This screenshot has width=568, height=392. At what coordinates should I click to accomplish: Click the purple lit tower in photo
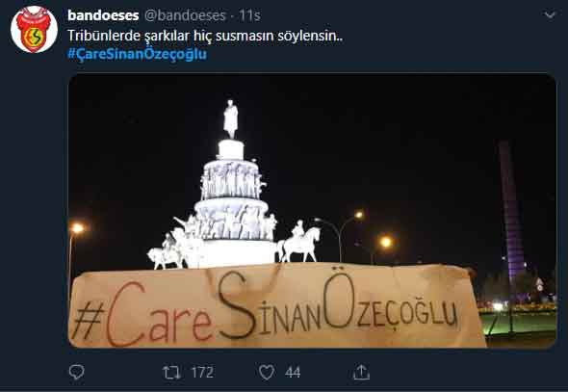coord(511,210)
